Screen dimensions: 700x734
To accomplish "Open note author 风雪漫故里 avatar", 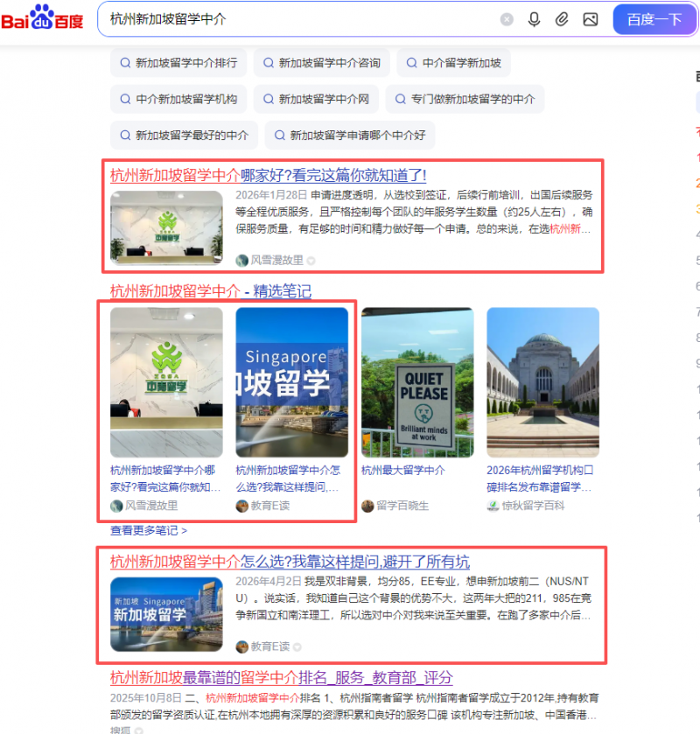I will pyautogui.click(x=116, y=506).
